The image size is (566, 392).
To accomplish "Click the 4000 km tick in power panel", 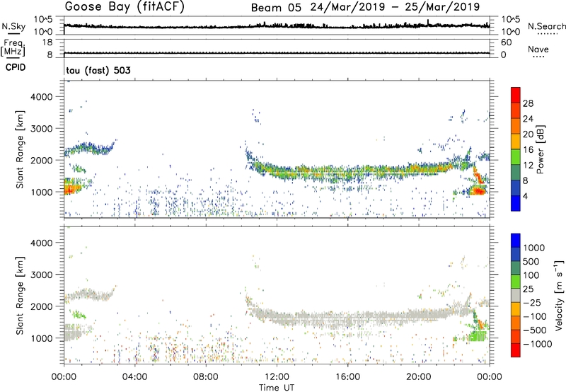I will click(x=41, y=97).
